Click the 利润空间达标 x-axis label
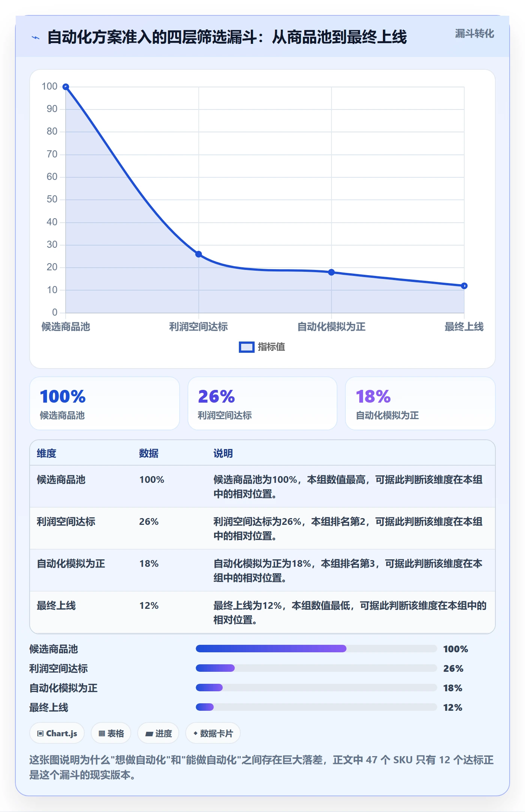 198,327
